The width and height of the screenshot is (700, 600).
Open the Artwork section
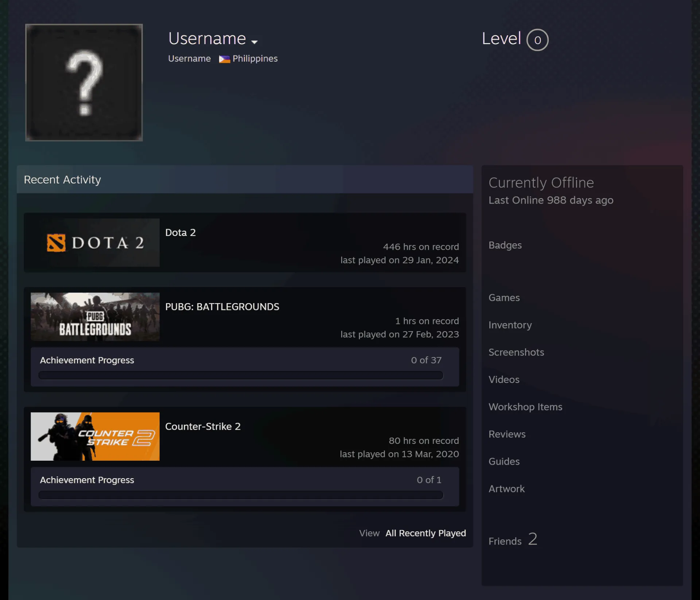(506, 489)
